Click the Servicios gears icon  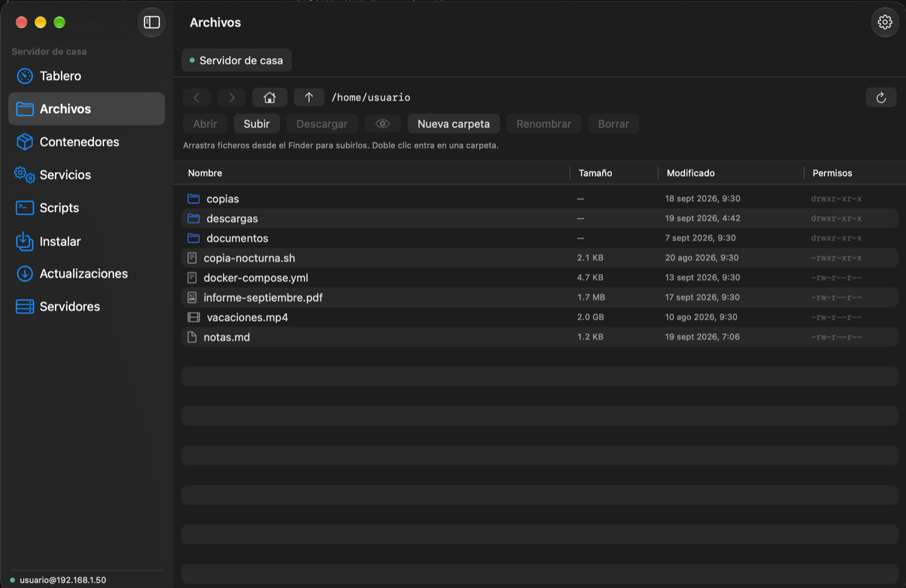(25, 174)
